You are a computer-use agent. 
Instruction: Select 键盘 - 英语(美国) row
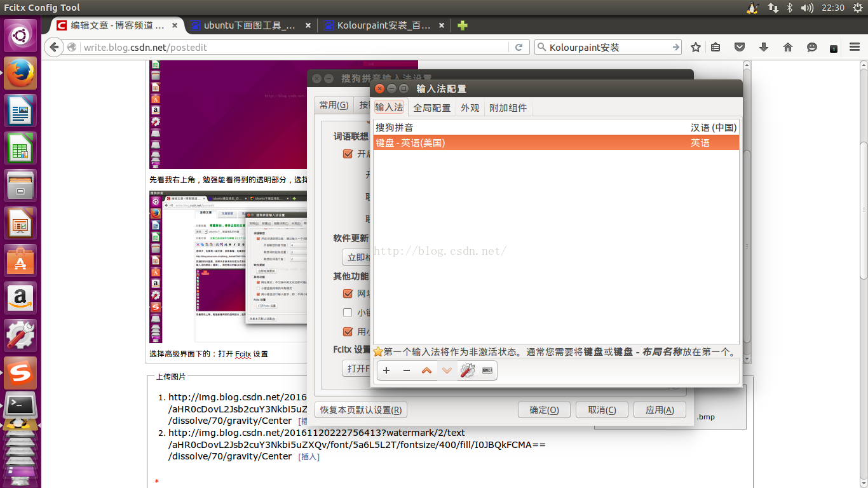click(x=556, y=143)
